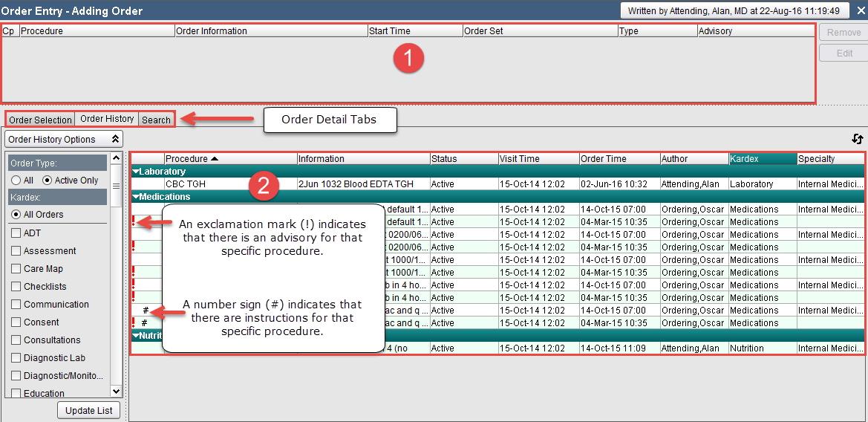Sort by the Specialty column header

click(x=830, y=159)
